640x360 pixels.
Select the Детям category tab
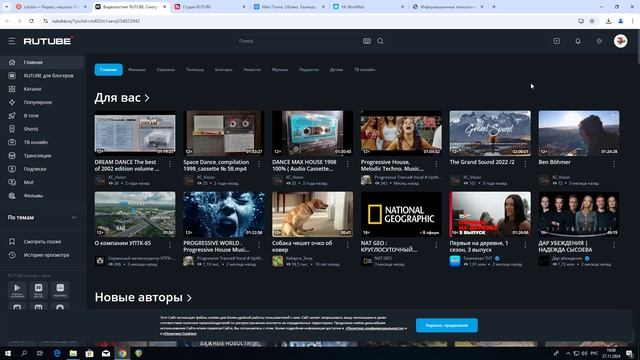click(336, 70)
